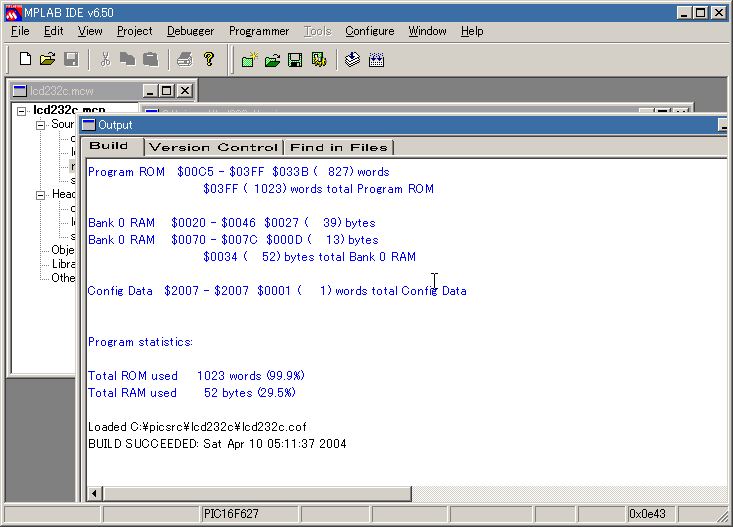Click the PIC16F627 status bar field

250,514
